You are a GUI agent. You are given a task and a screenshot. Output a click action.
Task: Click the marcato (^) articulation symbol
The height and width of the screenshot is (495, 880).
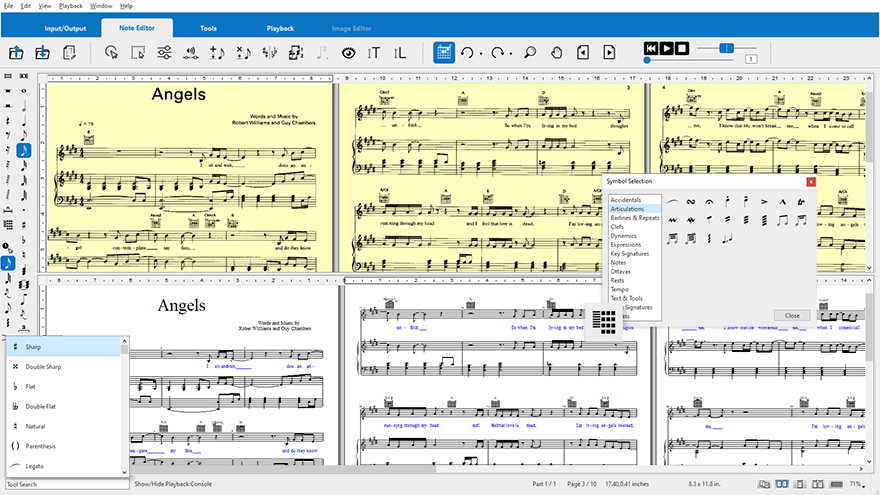point(782,201)
